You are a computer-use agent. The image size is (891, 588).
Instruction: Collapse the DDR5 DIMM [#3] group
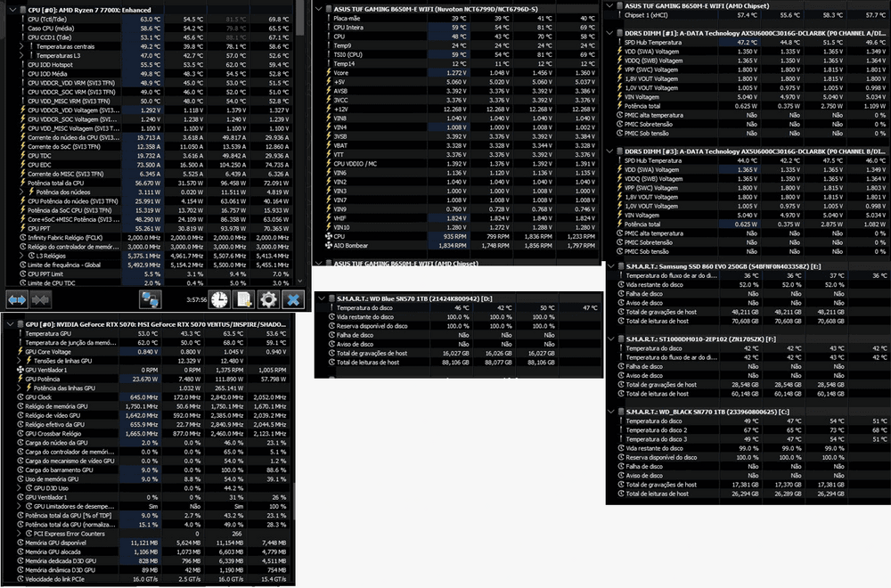click(610, 151)
